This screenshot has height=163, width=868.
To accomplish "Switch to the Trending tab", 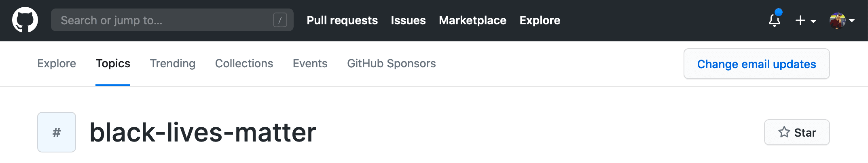I will (x=173, y=63).
